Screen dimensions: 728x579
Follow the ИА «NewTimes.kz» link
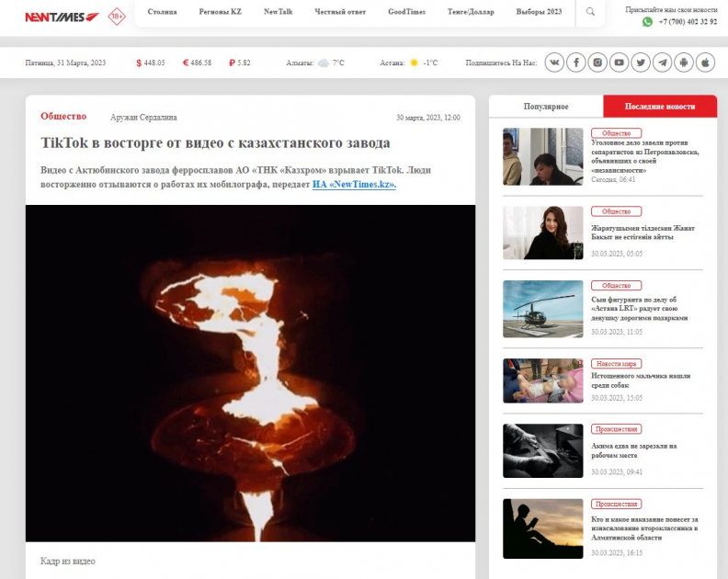click(354, 185)
